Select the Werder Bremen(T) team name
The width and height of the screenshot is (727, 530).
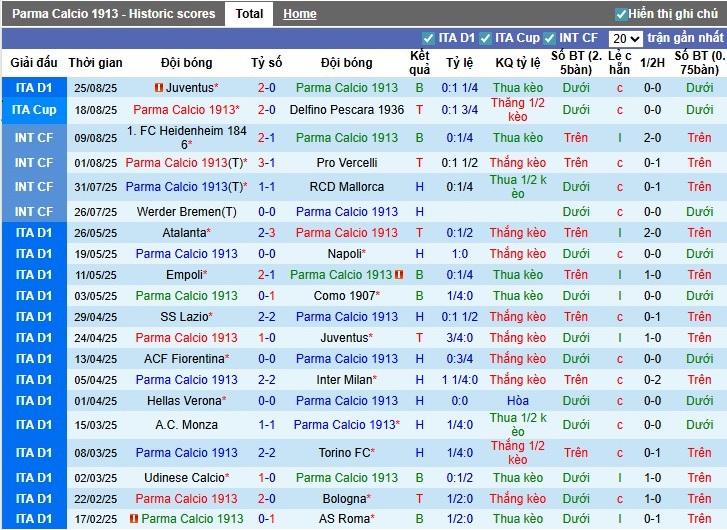point(187,212)
